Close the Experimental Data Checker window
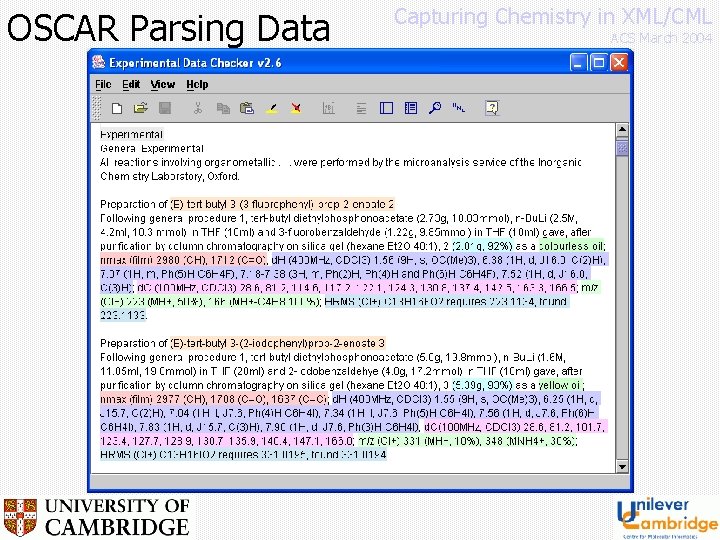Image resolution: width=720 pixels, height=540 pixels. (619, 62)
